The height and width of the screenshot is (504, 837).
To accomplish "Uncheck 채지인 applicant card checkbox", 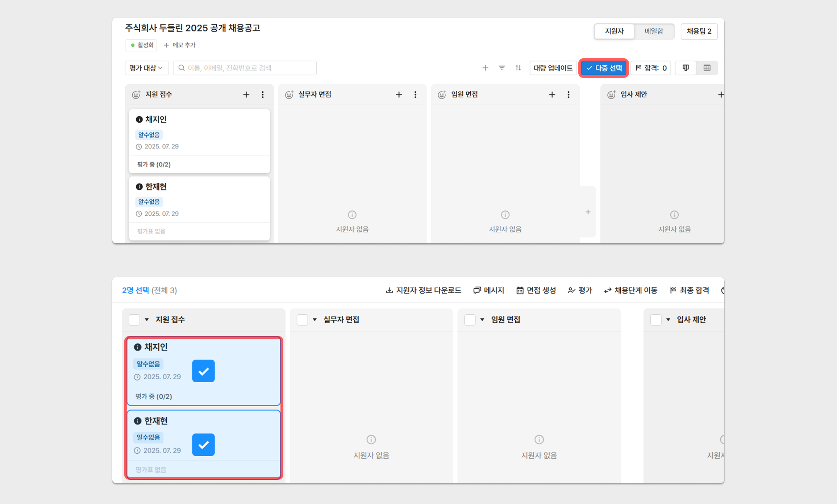I will (x=203, y=371).
